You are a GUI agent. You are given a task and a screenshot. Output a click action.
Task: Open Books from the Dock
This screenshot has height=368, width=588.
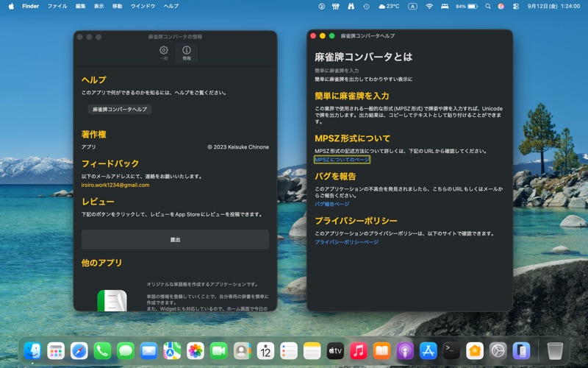click(x=381, y=351)
